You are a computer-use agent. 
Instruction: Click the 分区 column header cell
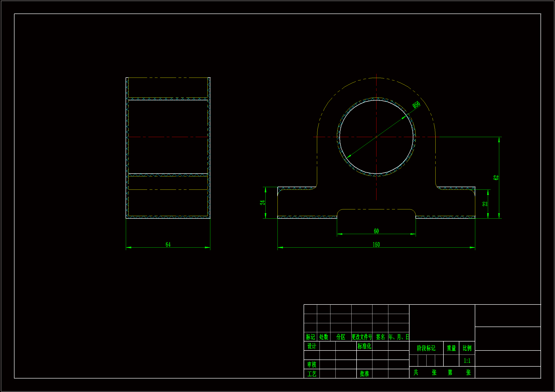point(341,337)
